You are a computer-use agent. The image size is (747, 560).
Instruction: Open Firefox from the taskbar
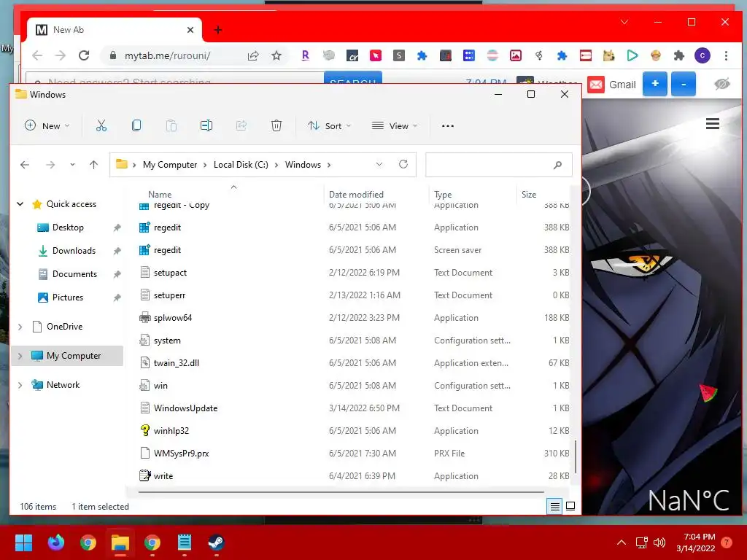(55, 542)
